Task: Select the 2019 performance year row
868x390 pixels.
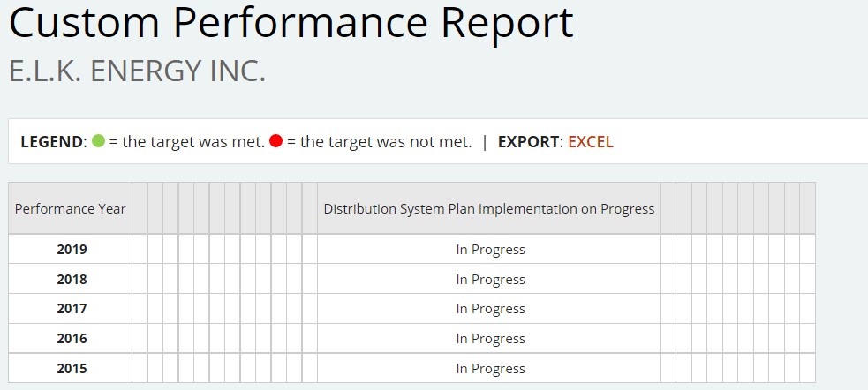Action: tap(72, 250)
